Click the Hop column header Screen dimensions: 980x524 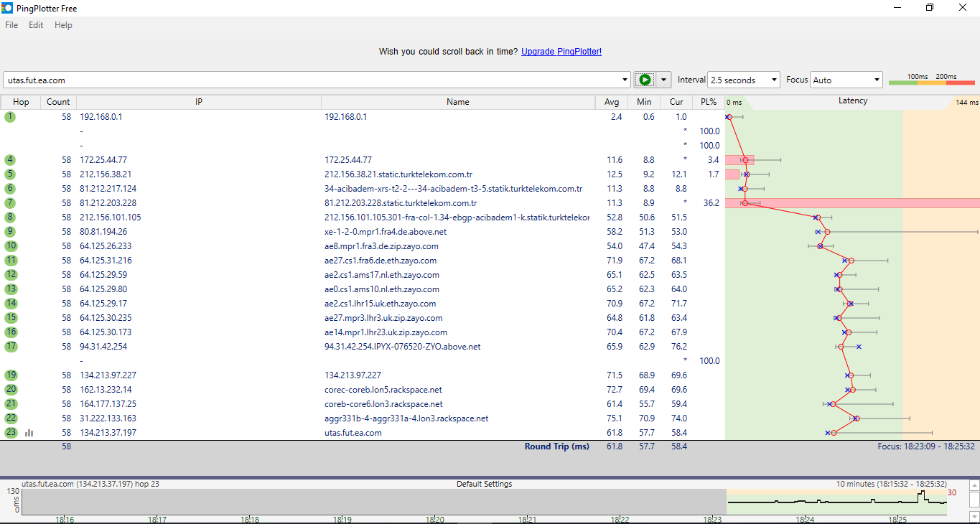tap(21, 102)
